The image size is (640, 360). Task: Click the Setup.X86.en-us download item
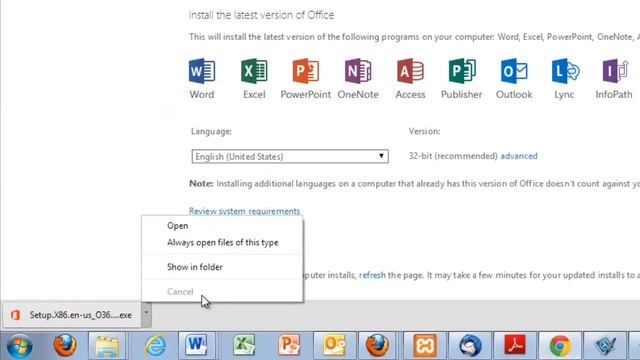(71, 315)
